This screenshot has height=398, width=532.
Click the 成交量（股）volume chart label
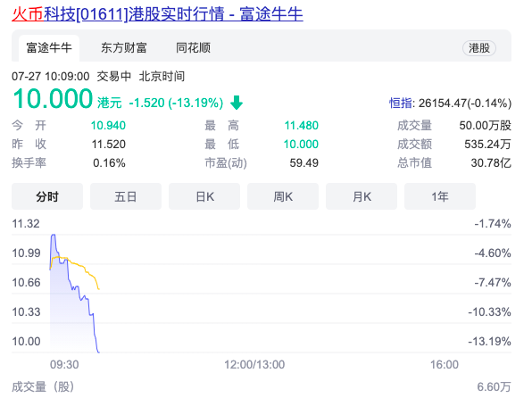tap(43, 386)
